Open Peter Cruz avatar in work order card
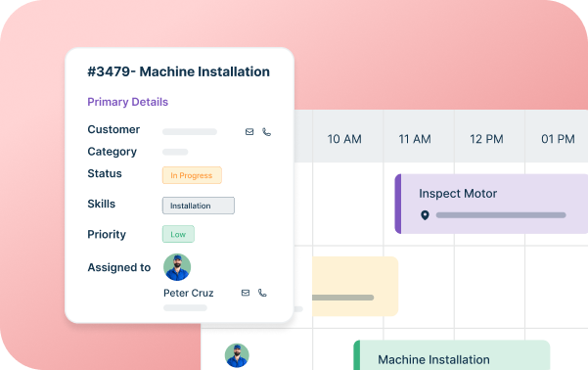The height and width of the screenshot is (370, 588). [x=177, y=267]
